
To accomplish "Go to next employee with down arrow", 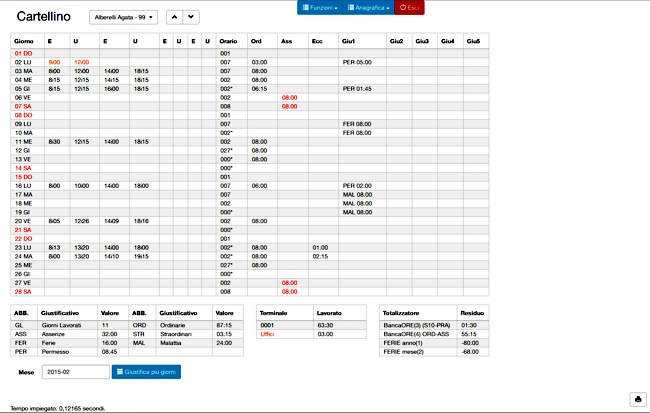I will [191, 17].
